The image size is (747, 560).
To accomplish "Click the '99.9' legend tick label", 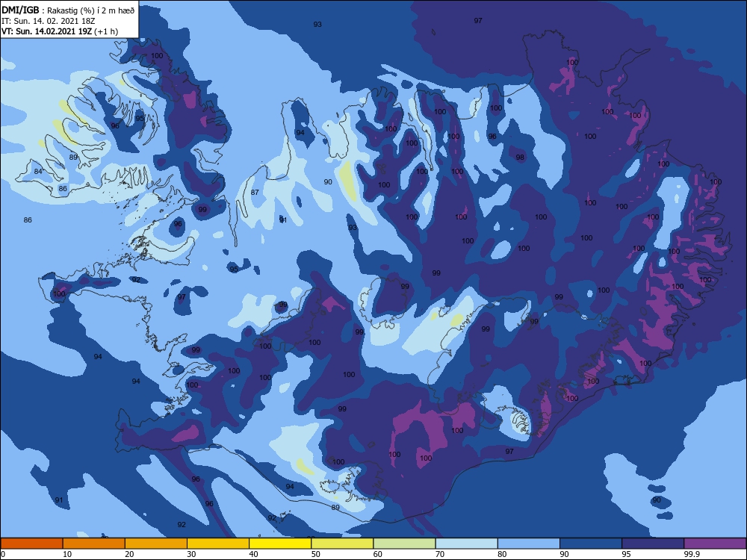I will [692, 554].
